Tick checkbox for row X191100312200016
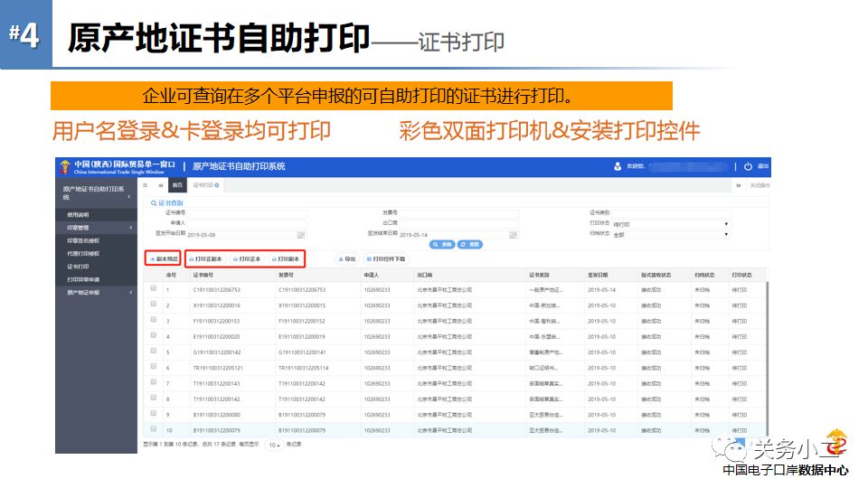 (x=154, y=304)
